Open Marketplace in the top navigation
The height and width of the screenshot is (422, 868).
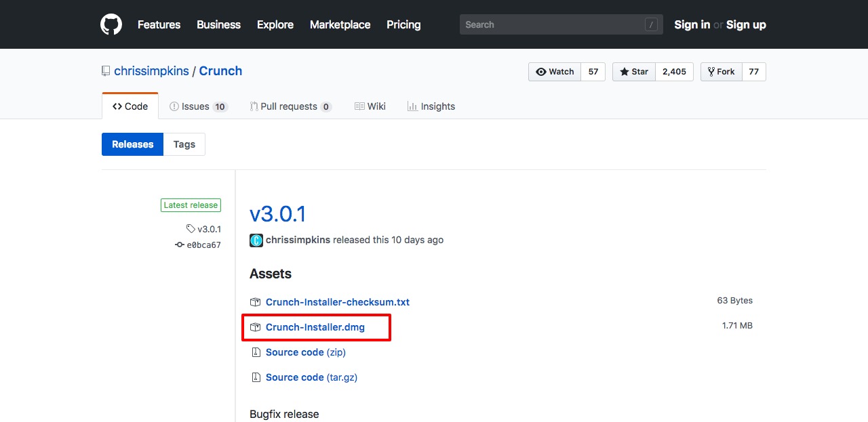pyautogui.click(x=340, y=24)
